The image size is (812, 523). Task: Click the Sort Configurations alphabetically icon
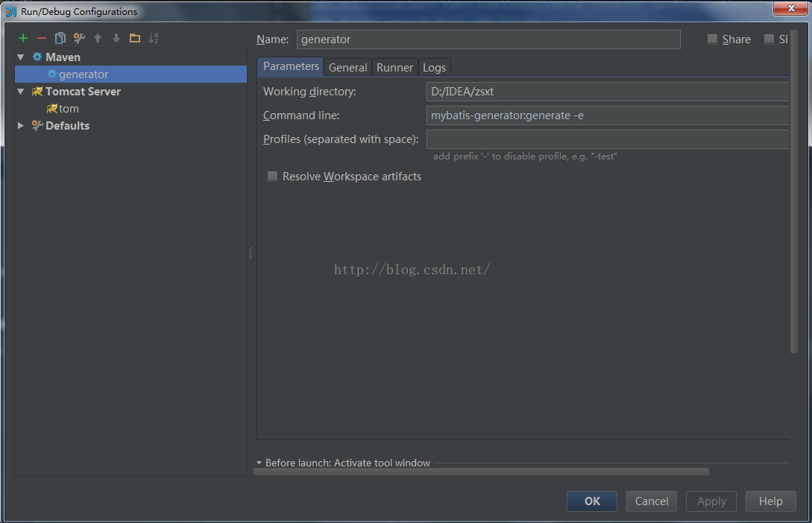coord(154,38)
